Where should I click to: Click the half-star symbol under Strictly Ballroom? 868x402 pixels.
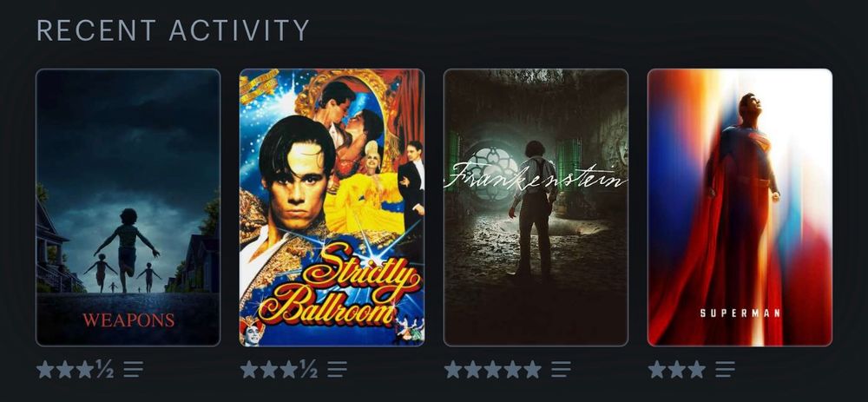(308, 369)
